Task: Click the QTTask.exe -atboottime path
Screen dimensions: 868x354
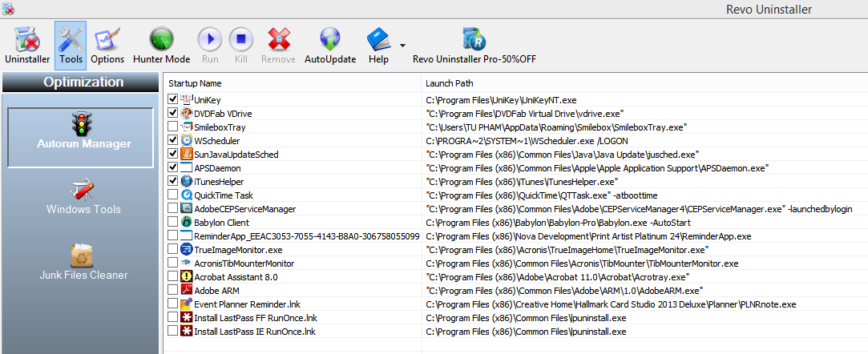Action: pos(541,195)
